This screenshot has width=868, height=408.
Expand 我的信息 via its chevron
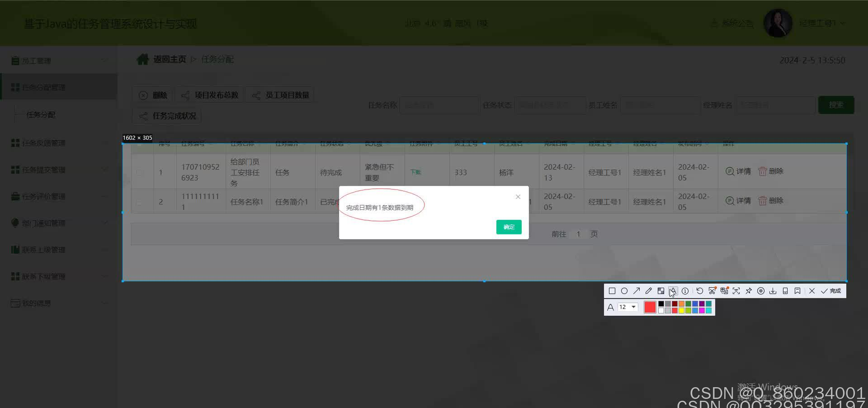pyautogui.click(x=104, y=303)
